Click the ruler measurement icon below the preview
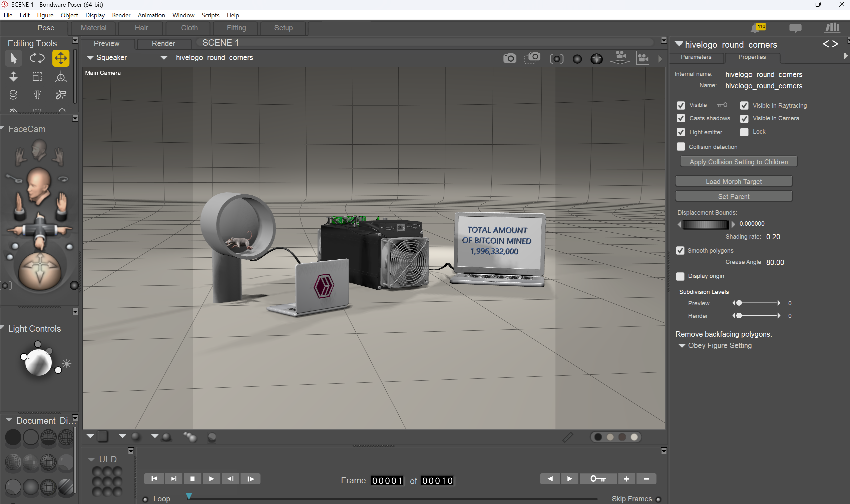This screenshot has width=850, height=504. (567, 437)
